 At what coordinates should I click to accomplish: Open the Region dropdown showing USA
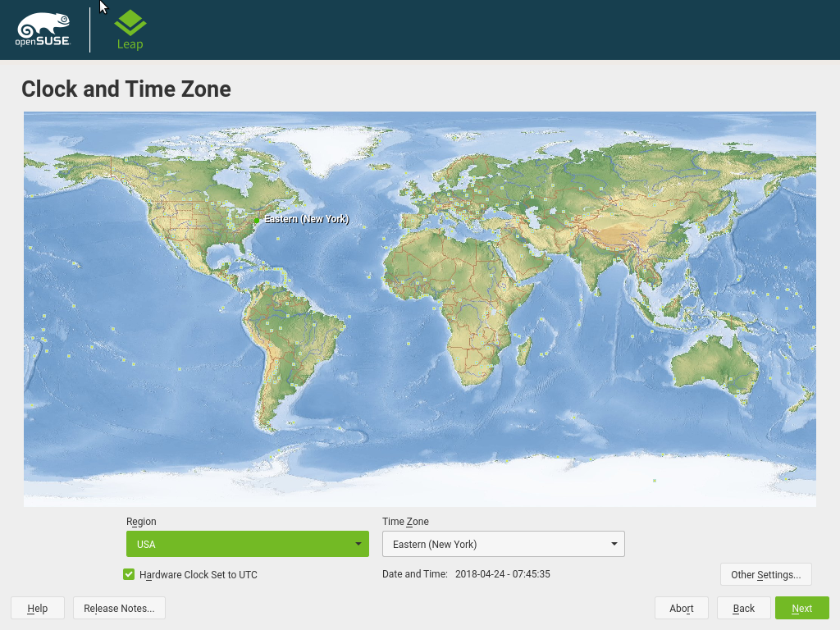(x=247, y=544)
